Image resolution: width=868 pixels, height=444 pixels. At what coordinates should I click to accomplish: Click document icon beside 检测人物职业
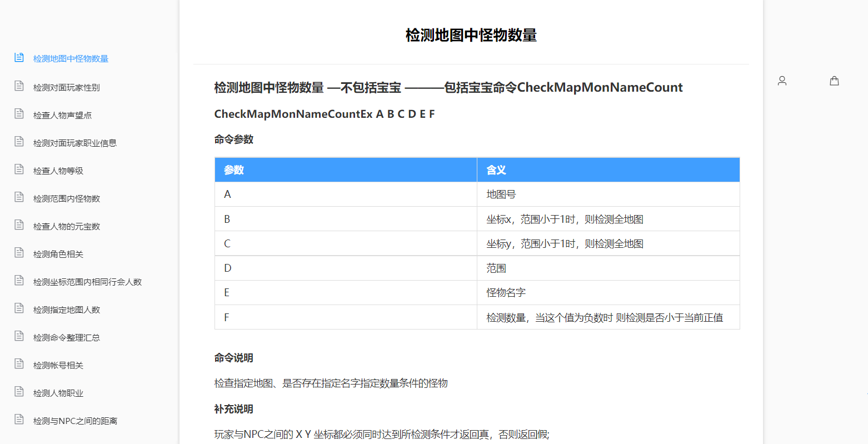point(19,392)
